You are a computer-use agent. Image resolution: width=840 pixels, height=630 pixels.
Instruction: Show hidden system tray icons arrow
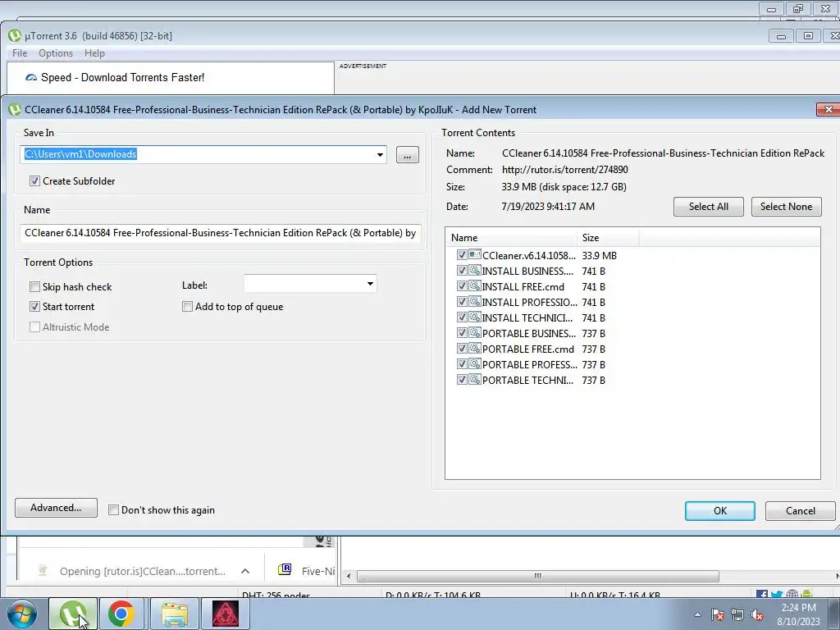click(697, 614)
